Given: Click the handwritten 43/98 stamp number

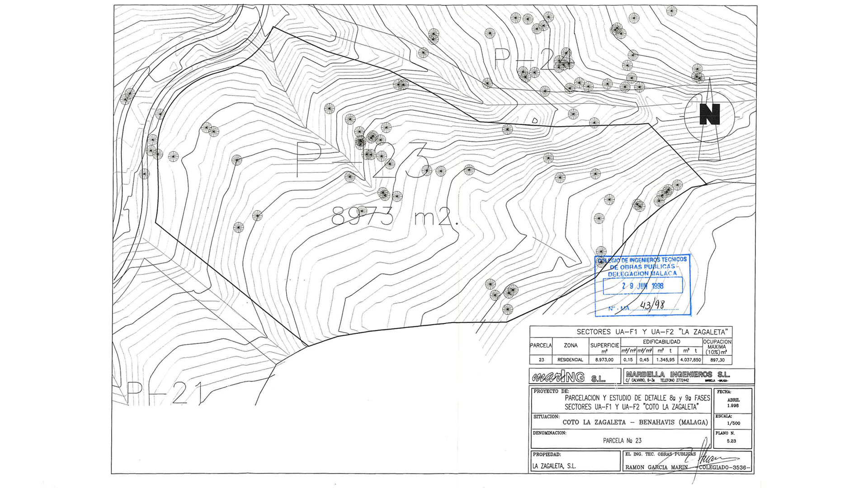Looking at the screenshot, I should click(652, 305).
